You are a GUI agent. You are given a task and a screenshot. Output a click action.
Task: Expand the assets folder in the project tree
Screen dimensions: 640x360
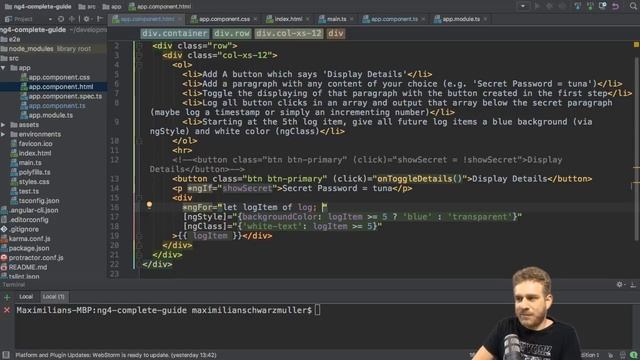coord(3,125)
